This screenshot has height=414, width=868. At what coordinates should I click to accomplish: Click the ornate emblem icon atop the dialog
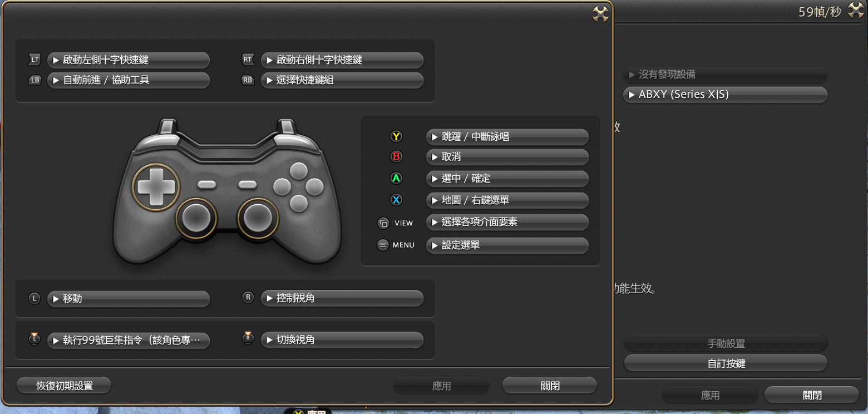[x=600, y=14]
